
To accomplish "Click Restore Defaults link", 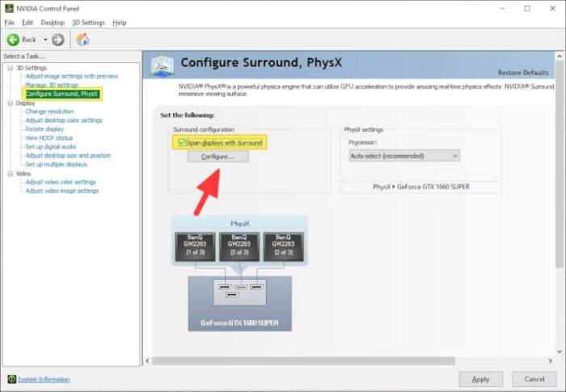I will [523, 73].
